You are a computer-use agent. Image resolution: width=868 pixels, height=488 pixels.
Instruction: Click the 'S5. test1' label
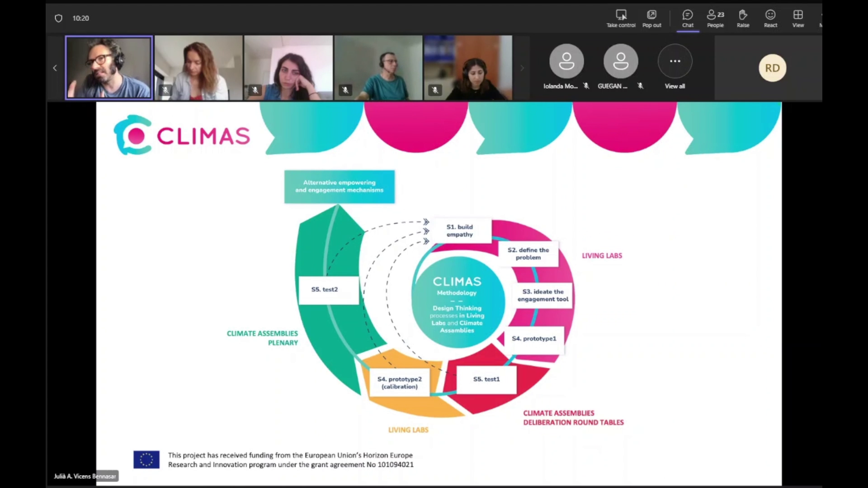pyautogui.click(x=486, y=379)
